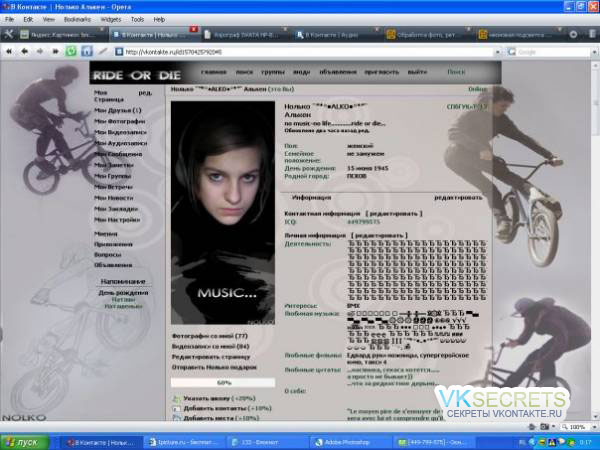This screenshot has width=600, height=450.
Task: Open the File menu
Action: (x=9, y=19)
